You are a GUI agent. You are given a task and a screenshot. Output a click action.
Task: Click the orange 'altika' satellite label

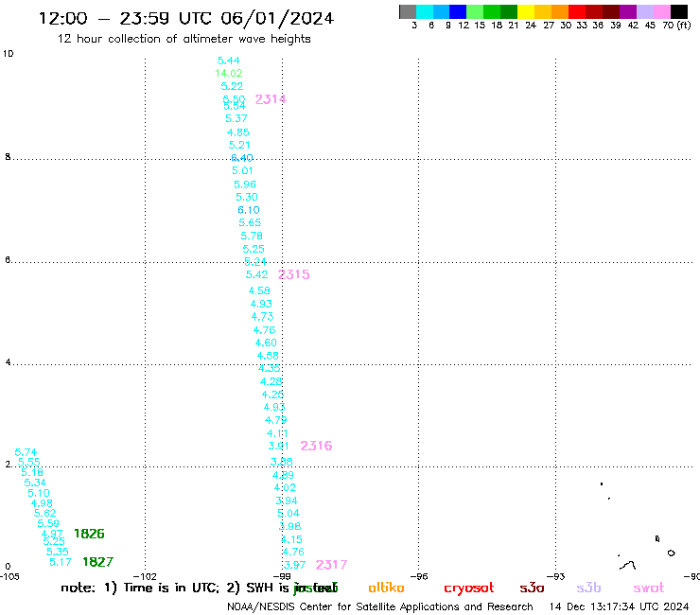point(386,588)
